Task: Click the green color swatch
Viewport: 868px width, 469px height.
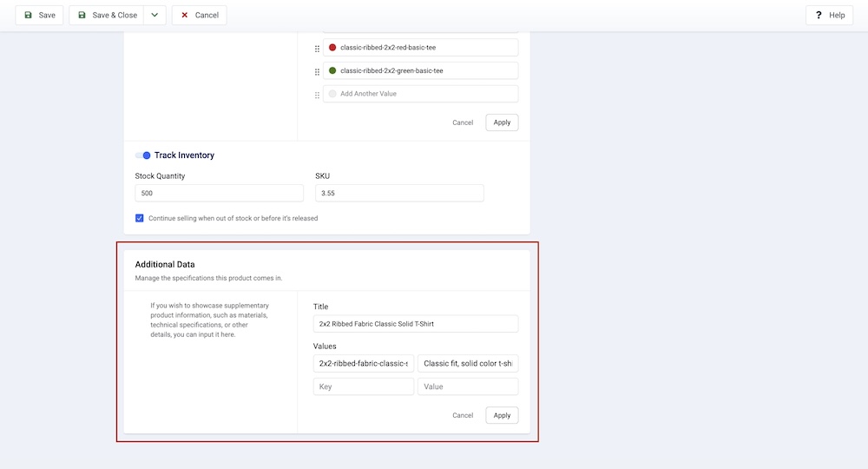Action: tap(332, 71)
